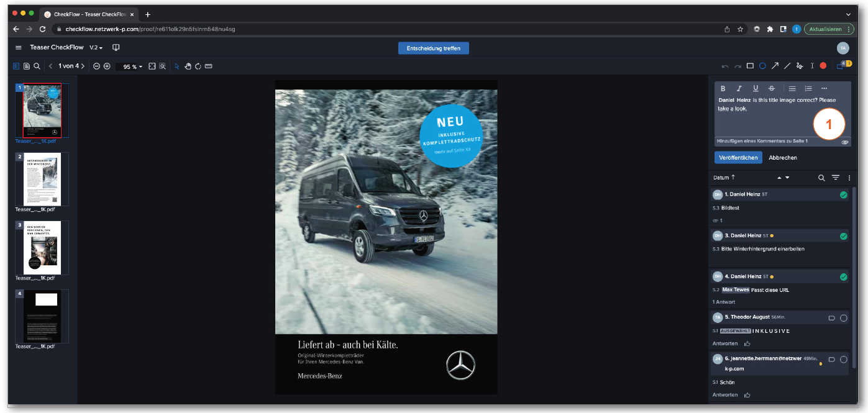Change Datum sort order
The height and width of the screenshot is (413, 868).
click(x=724, y=178)
